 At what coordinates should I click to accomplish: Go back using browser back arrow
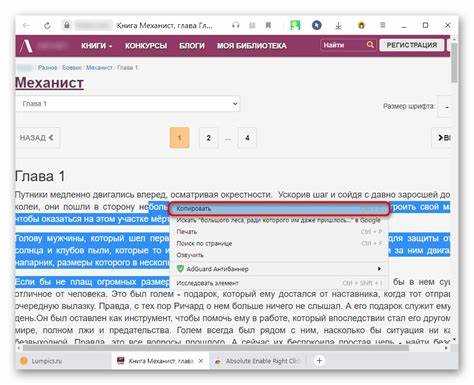[x=26, y=25]
